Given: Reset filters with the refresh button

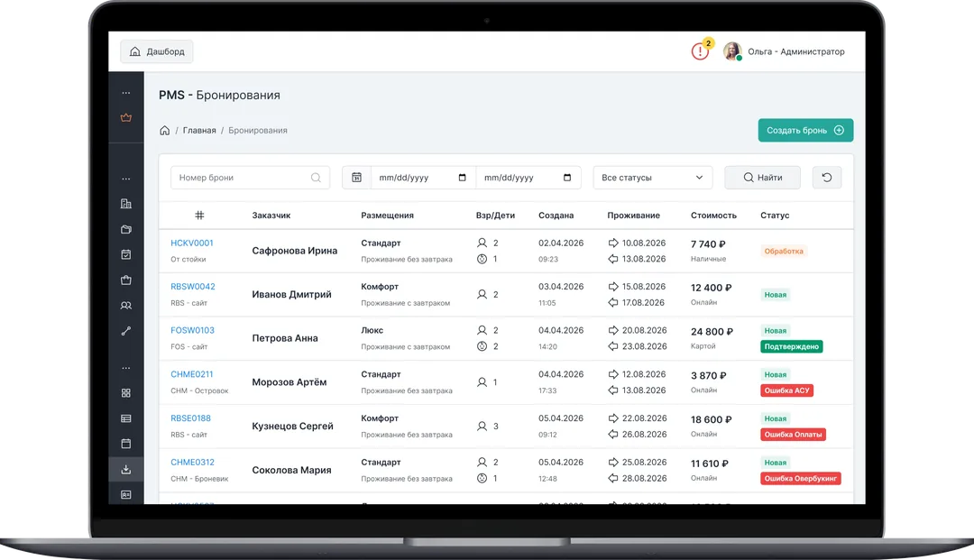Looking at the screenshot, I should pyautogui.click(x=827, y=178).
